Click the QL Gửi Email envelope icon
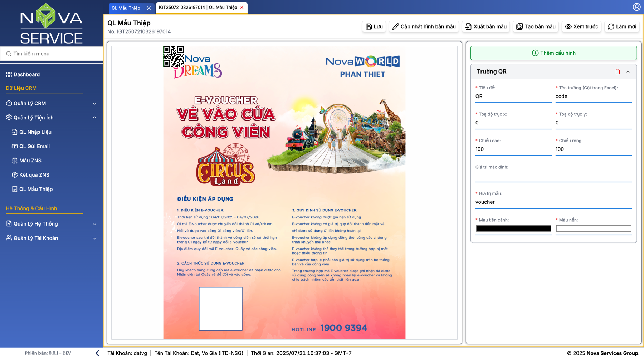This screenshot has height=359, width=644. coord(15,146)
